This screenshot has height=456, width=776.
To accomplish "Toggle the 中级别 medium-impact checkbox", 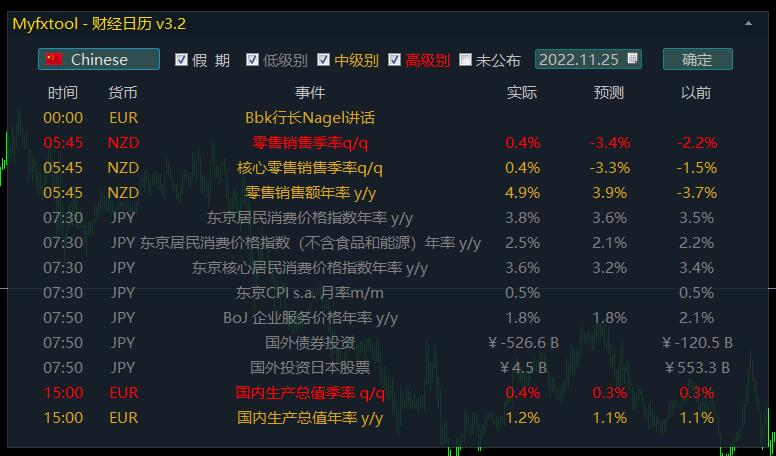I will (323, 60).
